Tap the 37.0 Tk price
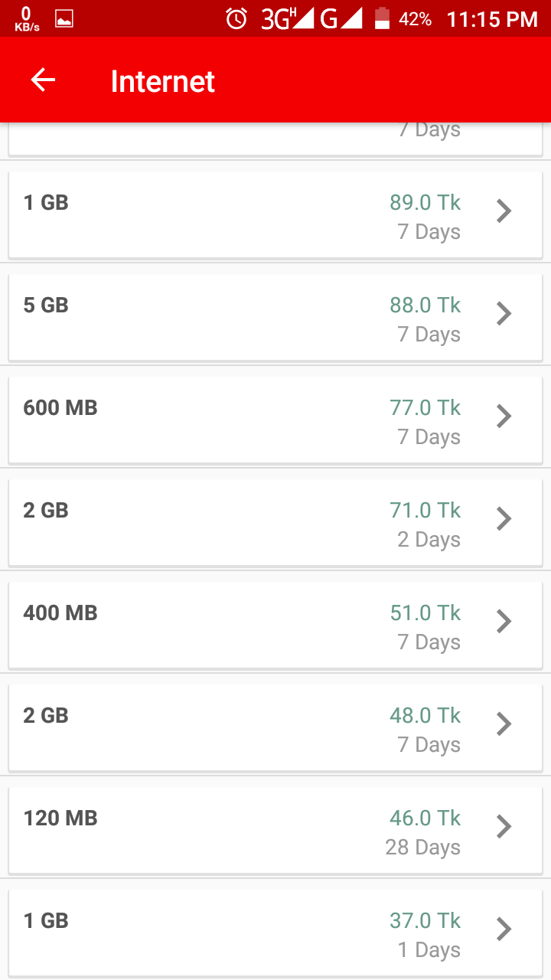The image size is (551, 980). click(425, 921)
